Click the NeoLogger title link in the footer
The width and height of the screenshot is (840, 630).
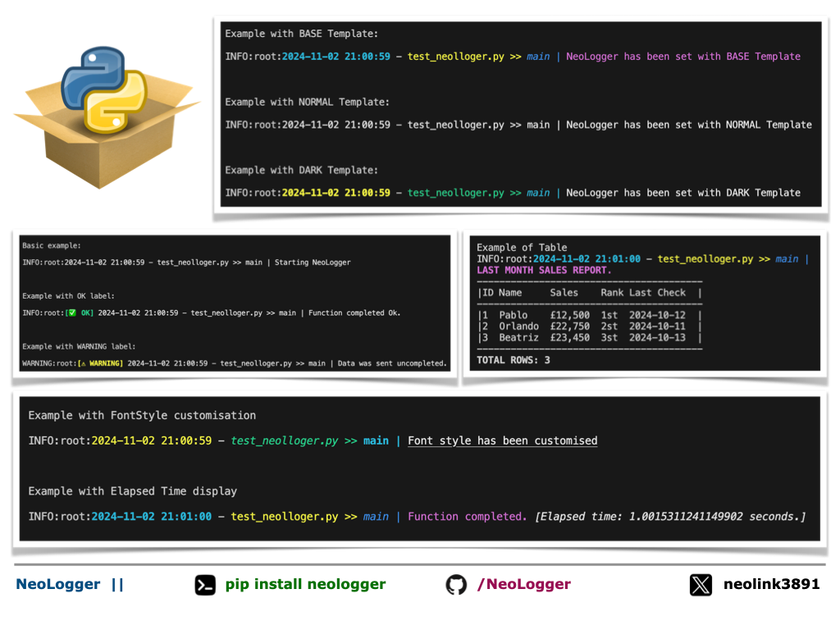57,584
